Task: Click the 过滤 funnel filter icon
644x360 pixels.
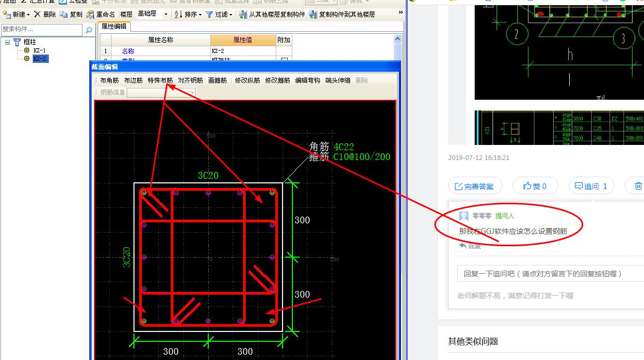Action: pos(209,15)
